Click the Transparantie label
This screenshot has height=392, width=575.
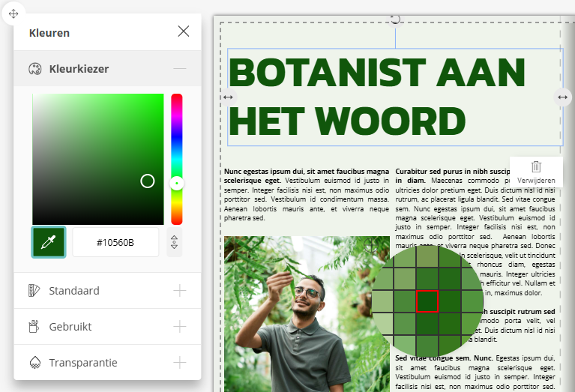tap(83, 362)
